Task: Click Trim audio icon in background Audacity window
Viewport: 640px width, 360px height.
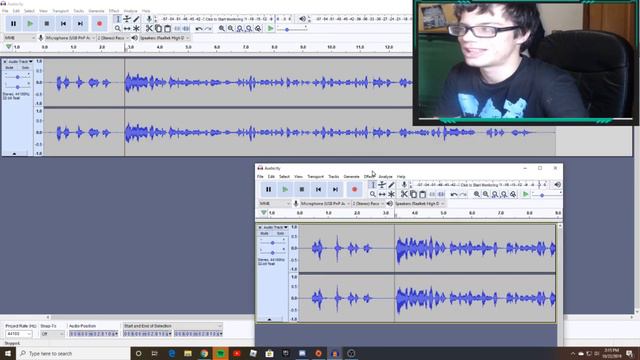Action: (177, 29)
